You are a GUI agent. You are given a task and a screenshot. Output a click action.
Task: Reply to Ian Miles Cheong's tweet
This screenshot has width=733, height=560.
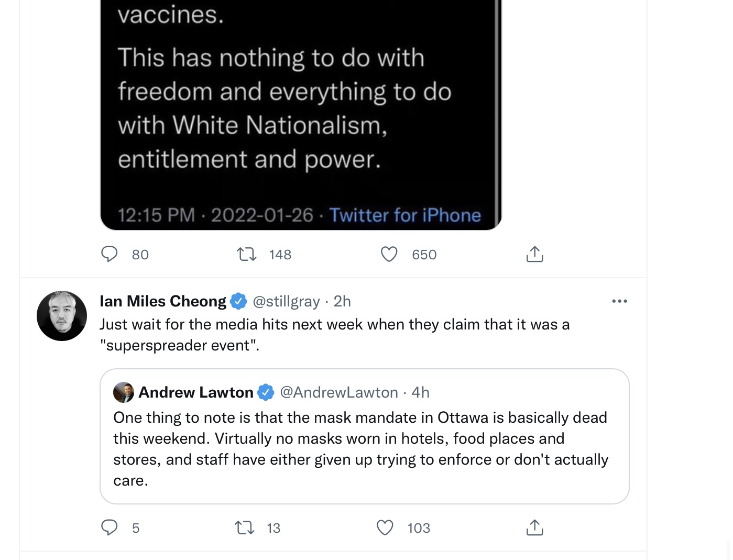tap(110, 528)
